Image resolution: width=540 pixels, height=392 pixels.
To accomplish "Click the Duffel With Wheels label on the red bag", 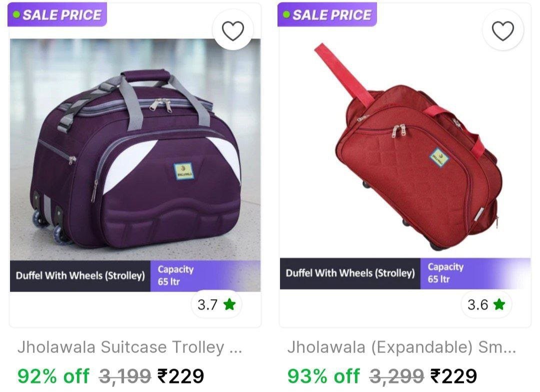I will (350, 273).
